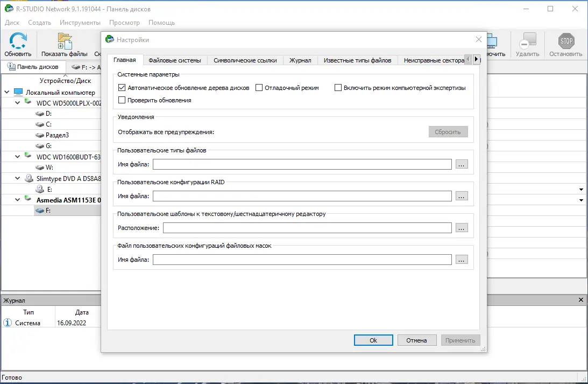Image resolution: width=588 pixels, height=384 pixels.
Task: Browse for user file types file
Action: [x=462, y=164]
